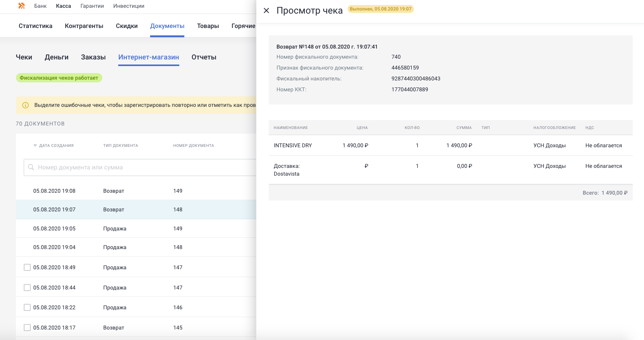The height and width of the screenshot is (340, 644).
Task: Open the Статистика tab
Action: tap(35, 26)
